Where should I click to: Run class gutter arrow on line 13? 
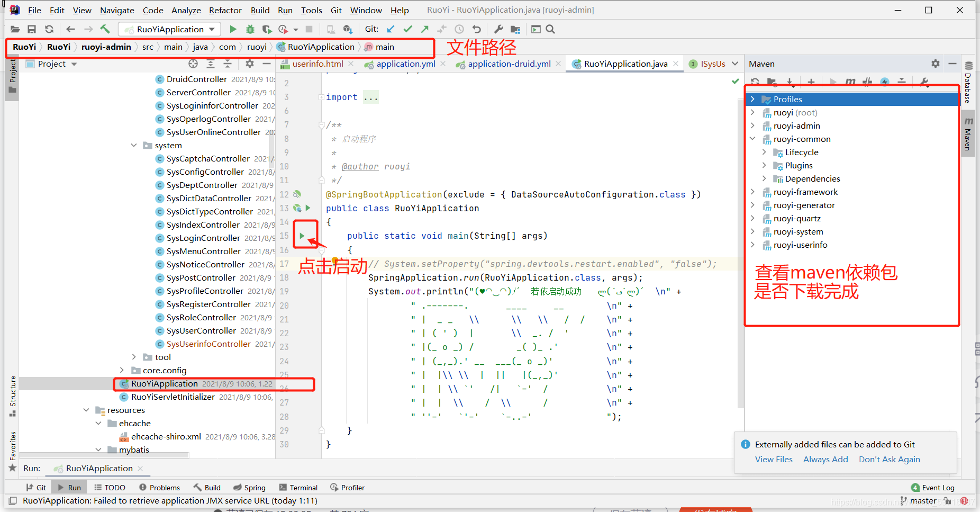coord(308,208)
